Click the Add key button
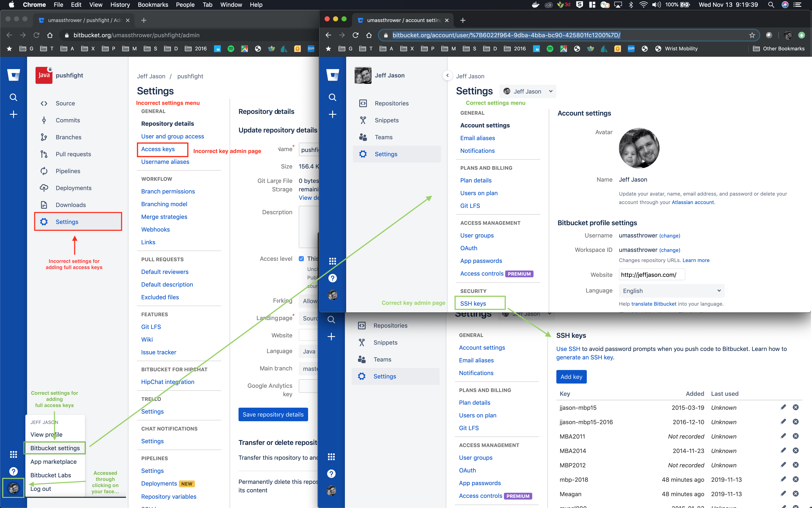This screenshot has width=812, height=508. tap(571, 377)
